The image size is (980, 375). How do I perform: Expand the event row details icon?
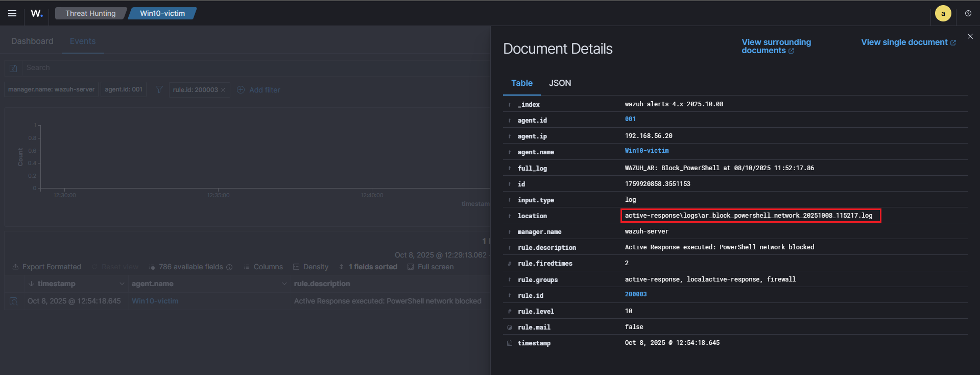pyautogui.click(x=14, y=301)
